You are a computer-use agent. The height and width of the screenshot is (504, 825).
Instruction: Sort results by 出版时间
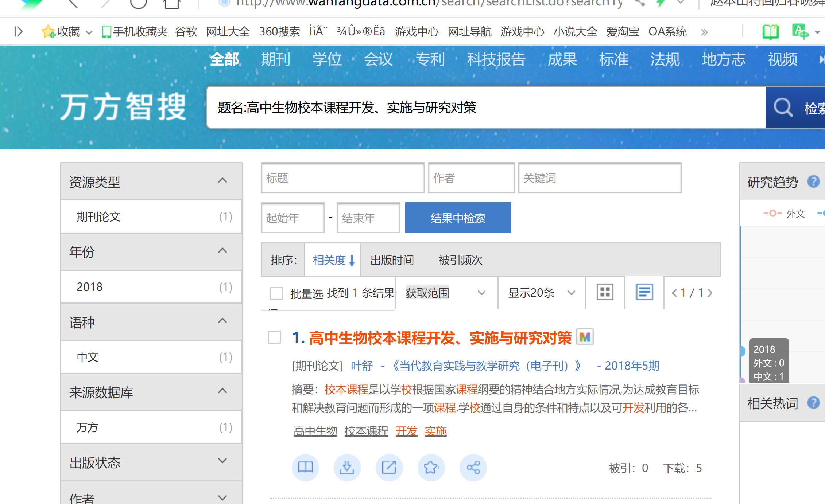(x=392, y=260)
